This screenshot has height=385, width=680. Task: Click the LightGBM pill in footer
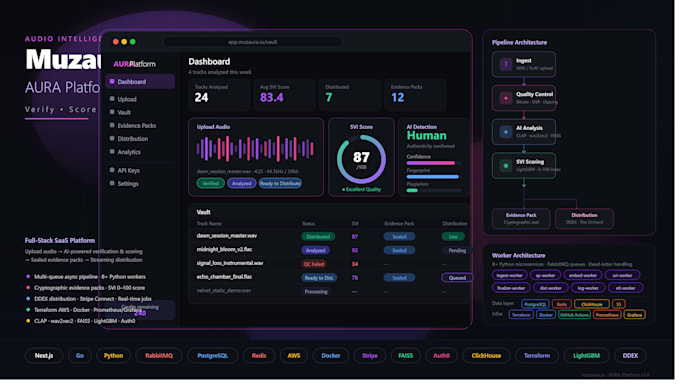tap(586, 356)
